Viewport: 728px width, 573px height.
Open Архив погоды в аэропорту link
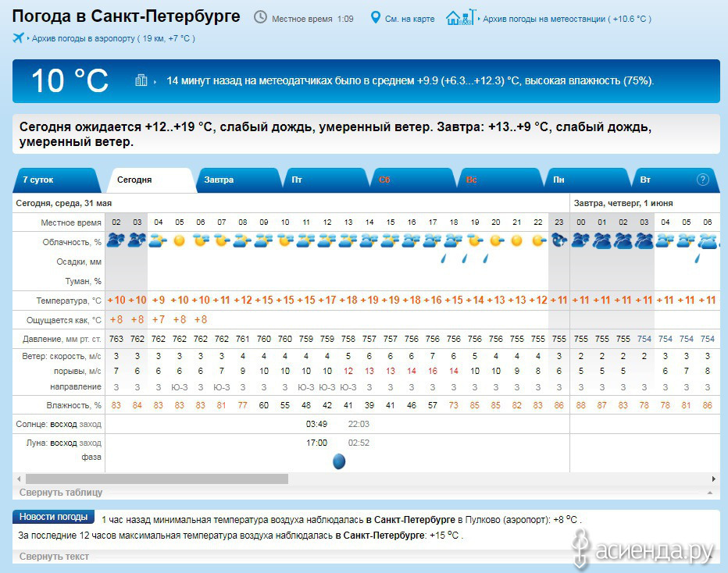(113, 38)
